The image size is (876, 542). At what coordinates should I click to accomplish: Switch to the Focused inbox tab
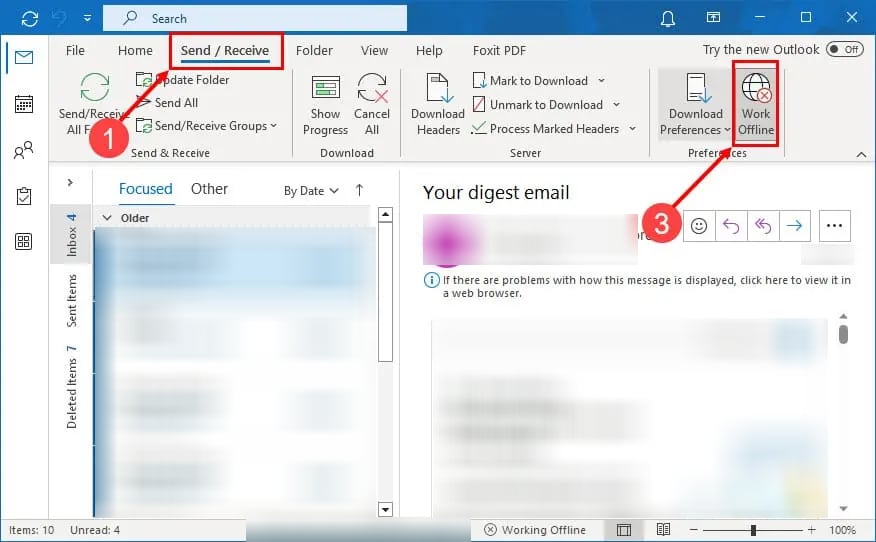tap(145, 189)
